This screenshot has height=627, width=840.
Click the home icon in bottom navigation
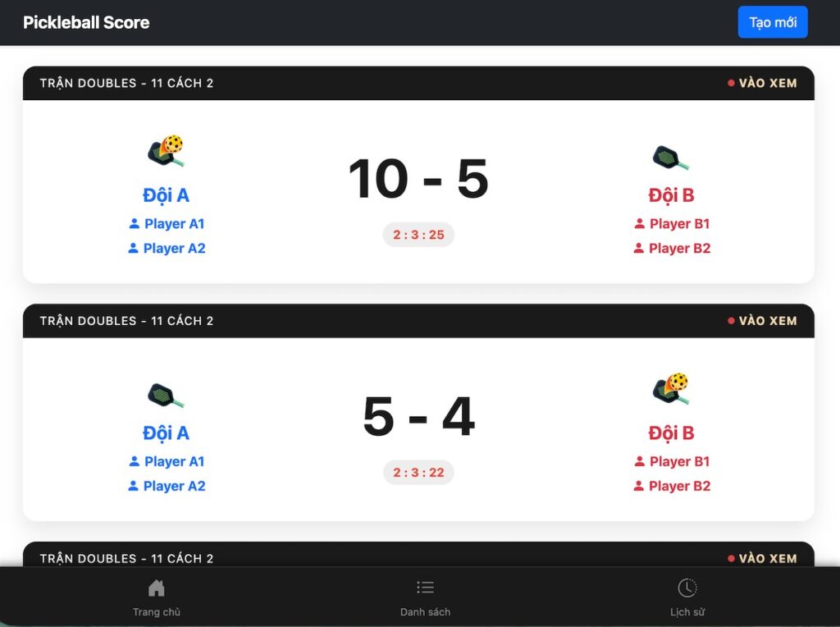coord(156,588)
